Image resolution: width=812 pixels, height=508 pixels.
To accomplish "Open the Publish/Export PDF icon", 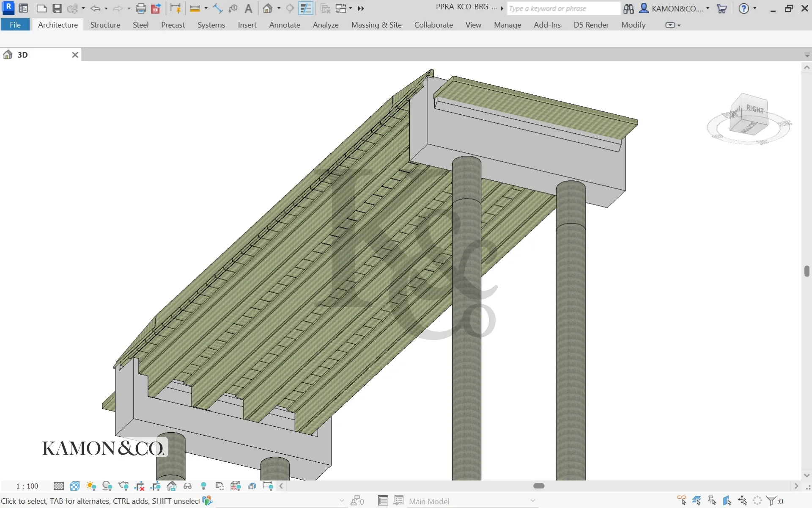I will click(156, 8).
